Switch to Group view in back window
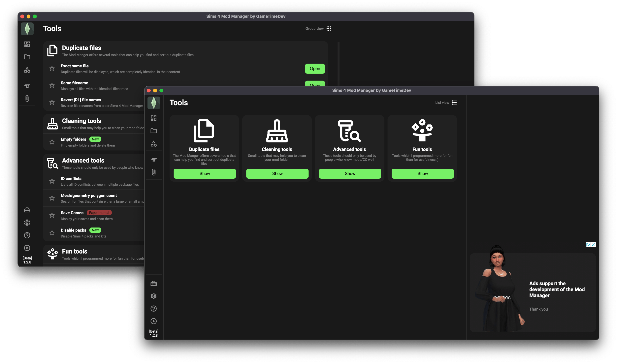 318,28
